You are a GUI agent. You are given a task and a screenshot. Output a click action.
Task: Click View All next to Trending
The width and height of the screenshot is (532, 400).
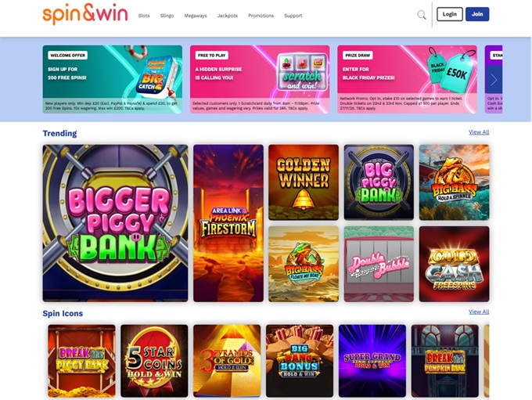[479, 132]
